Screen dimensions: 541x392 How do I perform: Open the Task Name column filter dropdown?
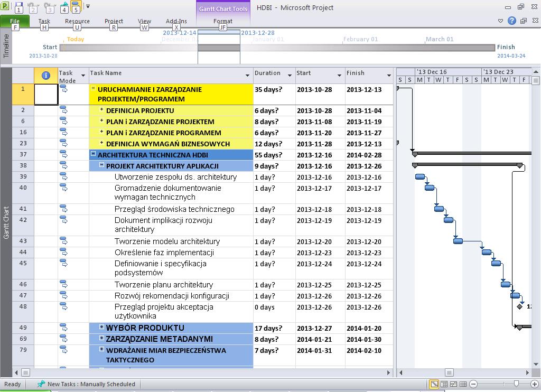tap(247, 75)
